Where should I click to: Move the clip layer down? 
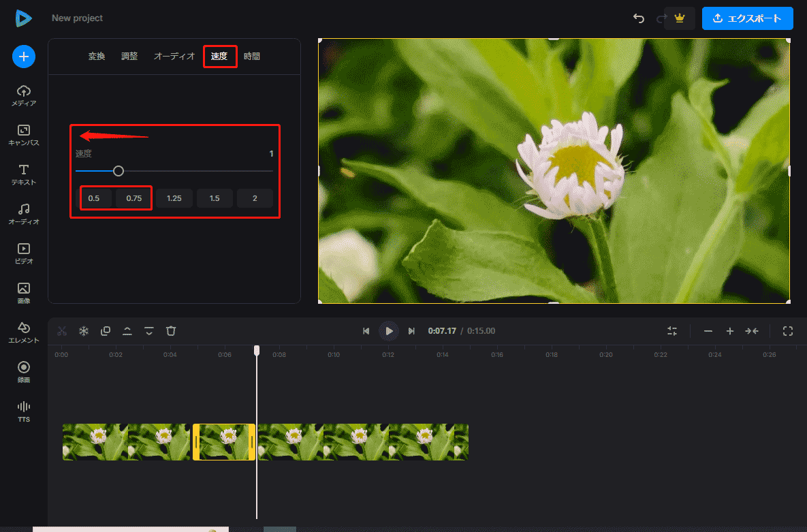[149, 331]
